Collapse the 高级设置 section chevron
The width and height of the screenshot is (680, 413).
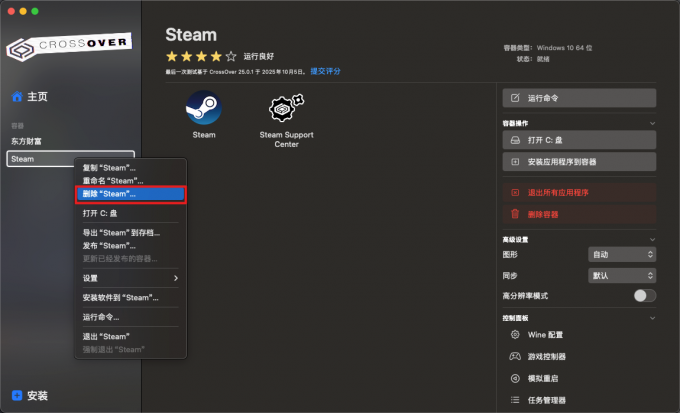tap(652, 239)
